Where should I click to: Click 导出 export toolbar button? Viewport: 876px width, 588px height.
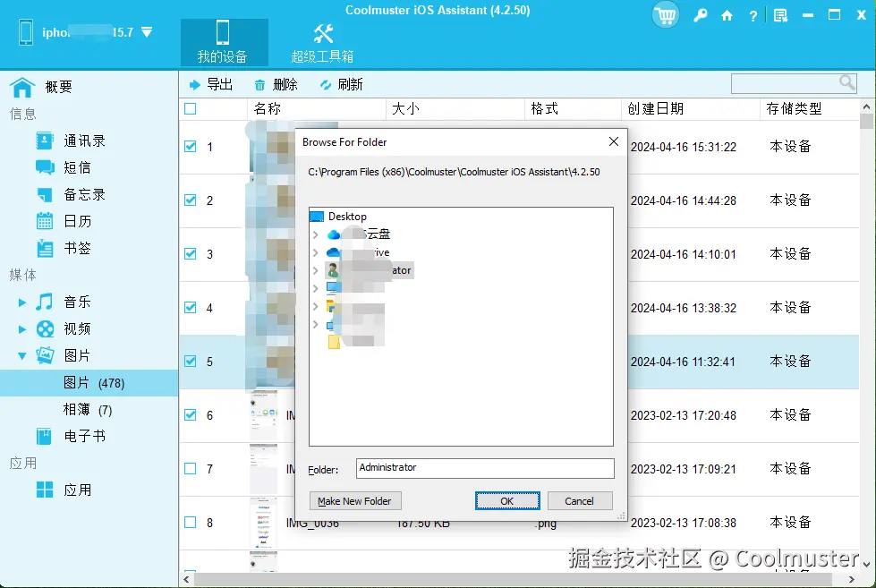[210, 84]
